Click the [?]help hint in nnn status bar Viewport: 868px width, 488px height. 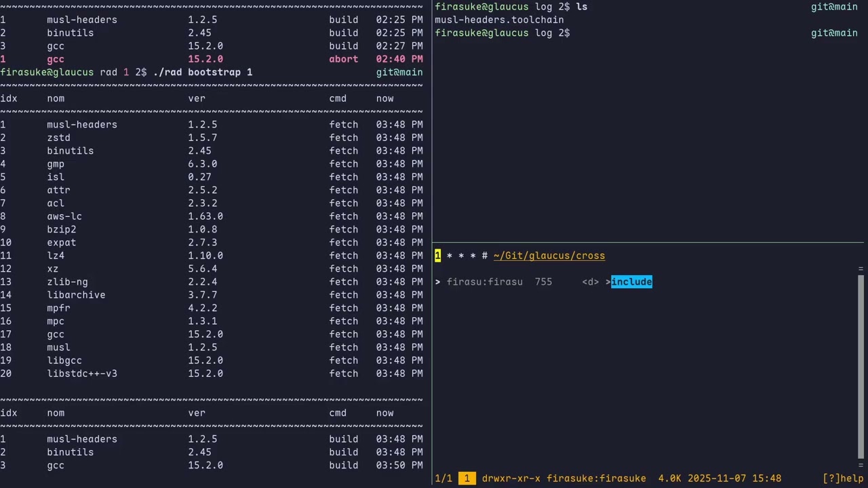[x=843, y=479]
